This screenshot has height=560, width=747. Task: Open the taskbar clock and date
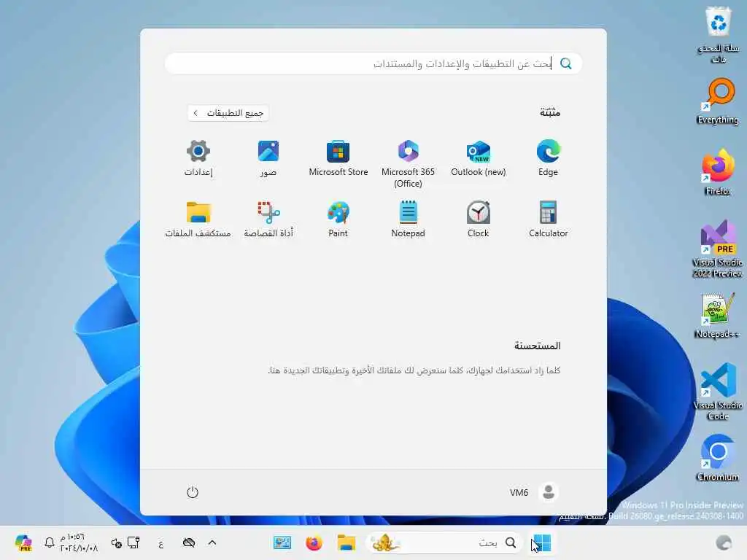point(79,542)
